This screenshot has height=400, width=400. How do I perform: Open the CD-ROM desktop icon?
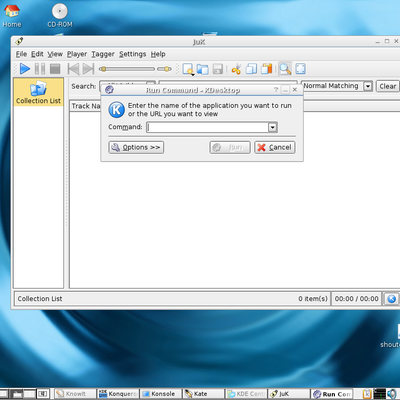[60, 16]
